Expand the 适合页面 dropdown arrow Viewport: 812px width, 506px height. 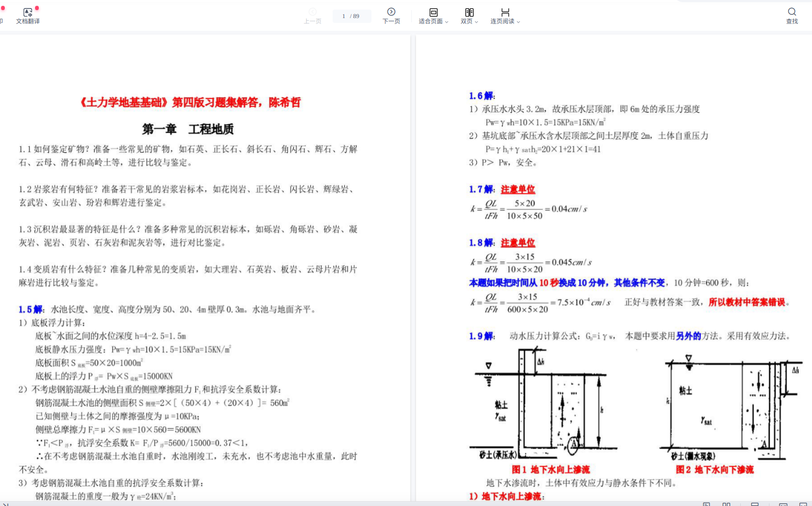click(x=447, y=22)
